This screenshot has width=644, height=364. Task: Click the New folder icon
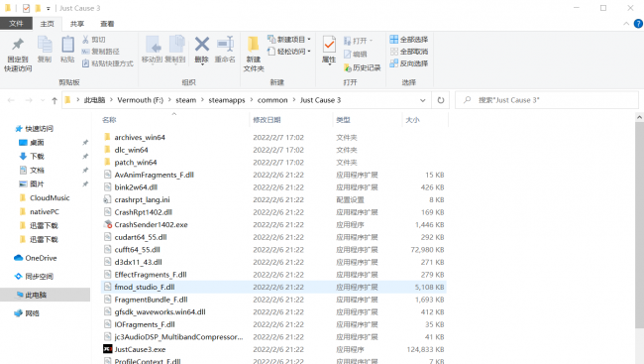[253, 45]
